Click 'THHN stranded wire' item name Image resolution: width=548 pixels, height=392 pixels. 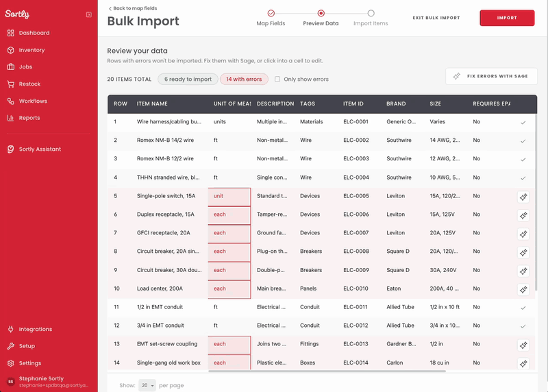click(x=168, y=177)
